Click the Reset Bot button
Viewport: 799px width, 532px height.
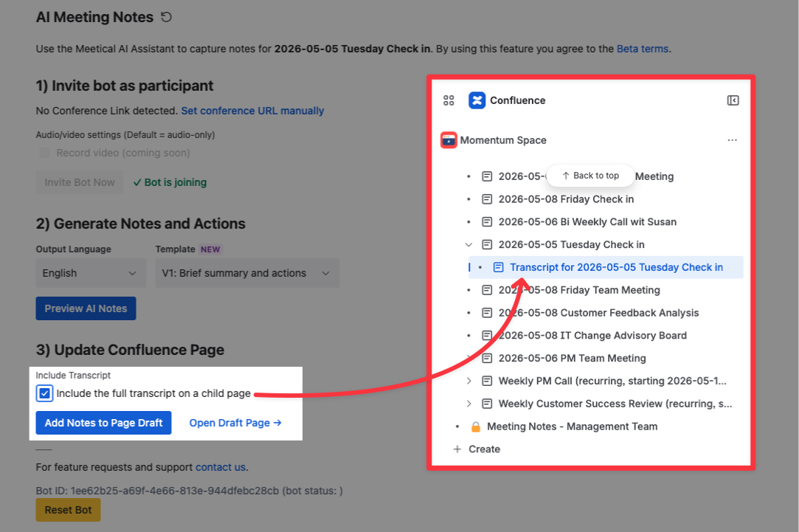click(x=68, y=510)
